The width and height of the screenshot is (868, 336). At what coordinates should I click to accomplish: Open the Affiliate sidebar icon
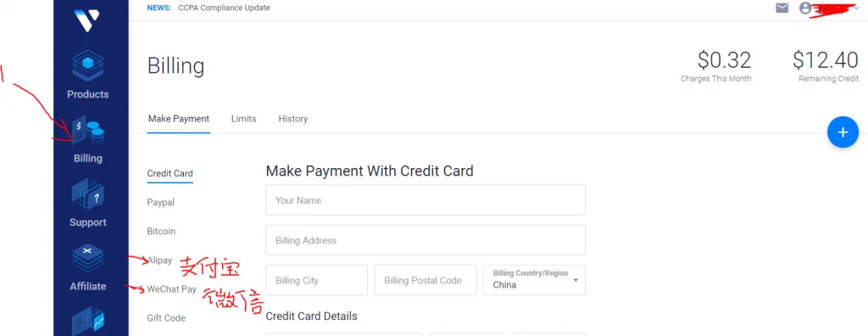click(x=87, y=258)
